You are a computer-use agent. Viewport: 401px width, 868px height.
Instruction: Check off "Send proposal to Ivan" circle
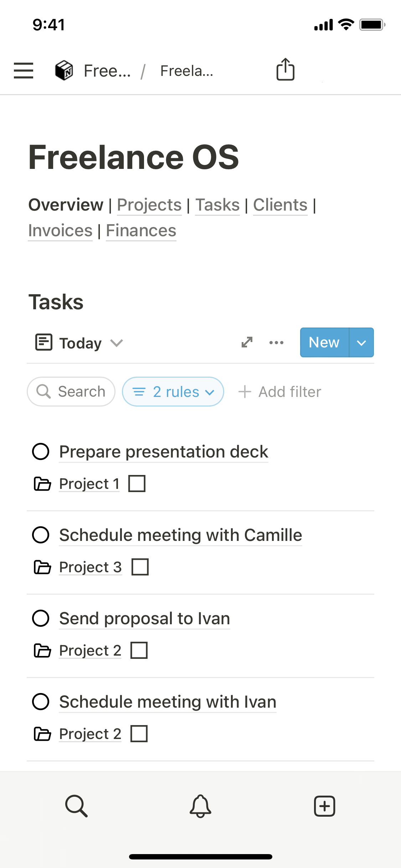click(41, 618)
